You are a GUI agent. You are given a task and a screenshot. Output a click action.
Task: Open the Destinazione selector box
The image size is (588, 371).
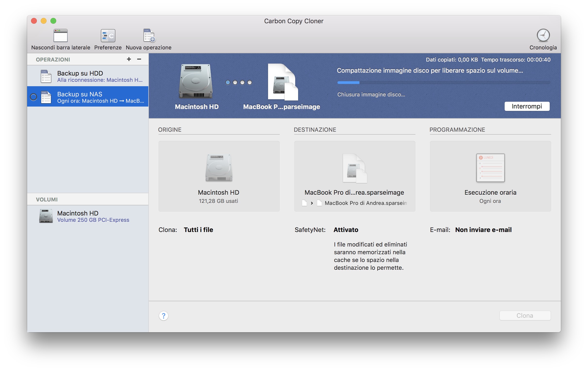coord(355,176)
